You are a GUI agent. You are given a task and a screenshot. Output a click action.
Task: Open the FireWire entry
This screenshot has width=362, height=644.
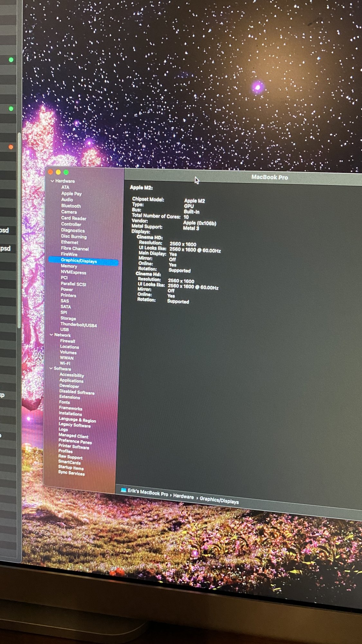[x=69, y=254]
